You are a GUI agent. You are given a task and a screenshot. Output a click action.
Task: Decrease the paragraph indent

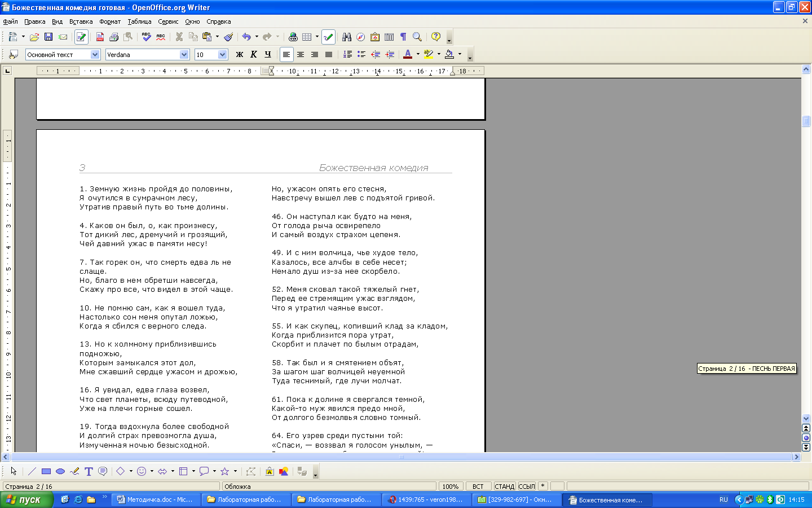click(376, 55)
